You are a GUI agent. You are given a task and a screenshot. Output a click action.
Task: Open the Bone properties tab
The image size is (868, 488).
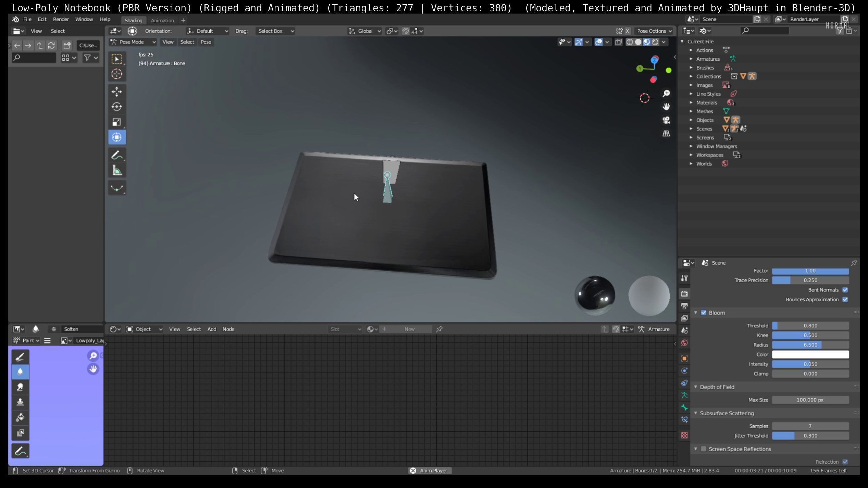coord(684,408)
